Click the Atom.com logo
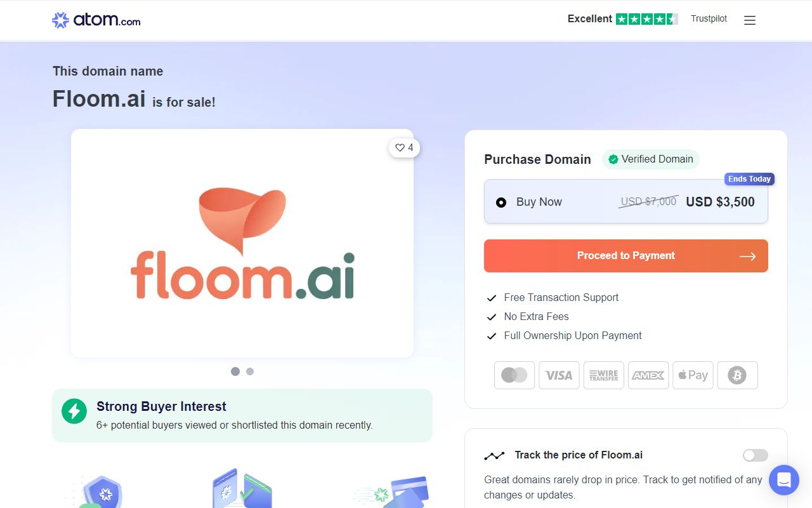Viewport: 812px width, 508px height. pos(95,20)
